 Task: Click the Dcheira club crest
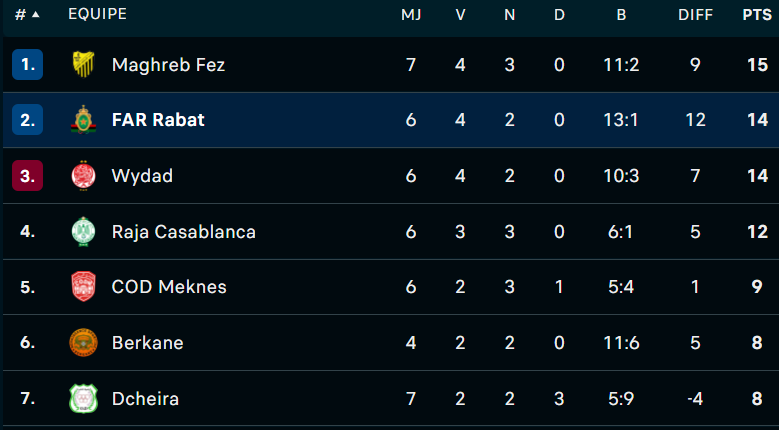[x=83, y=398]
